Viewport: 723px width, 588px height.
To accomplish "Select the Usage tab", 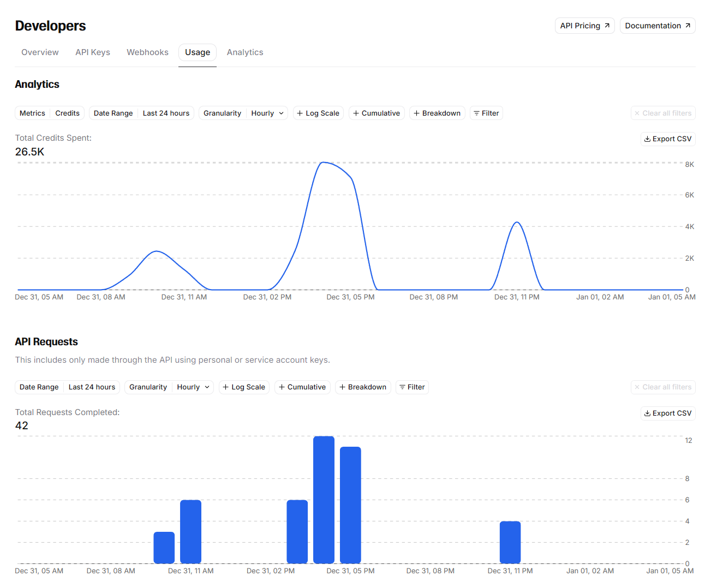I will pyautogui.click(x=198, y=52).
